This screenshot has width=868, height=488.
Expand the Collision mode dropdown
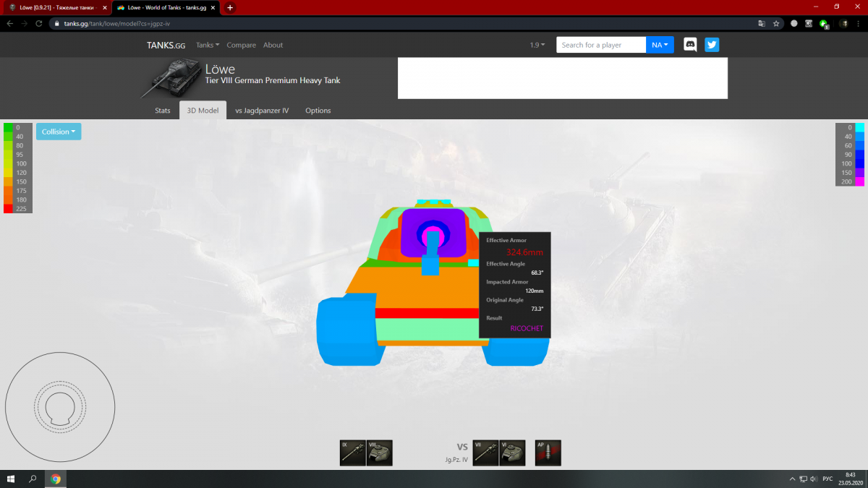[59, 132]
